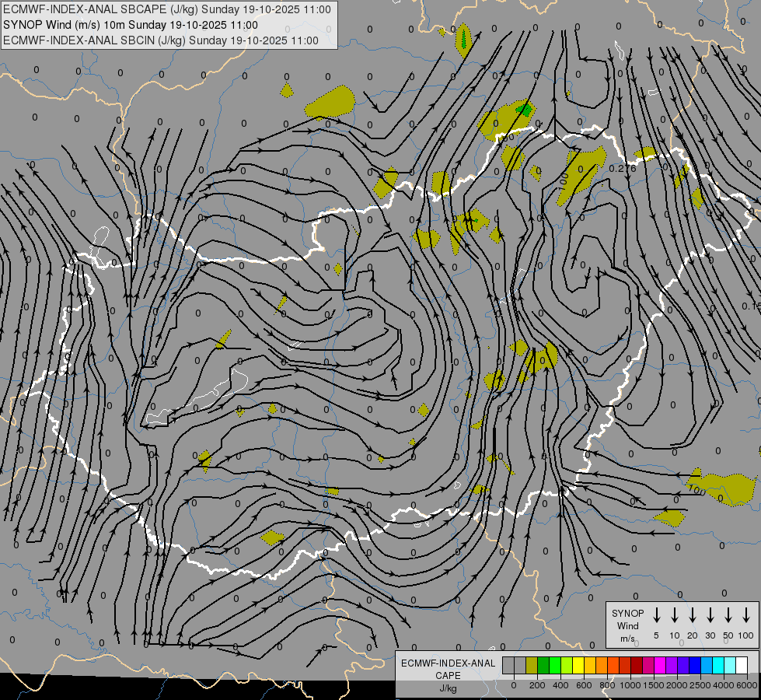Click the 800 tick label on CAPE scale

coord(607,685)
